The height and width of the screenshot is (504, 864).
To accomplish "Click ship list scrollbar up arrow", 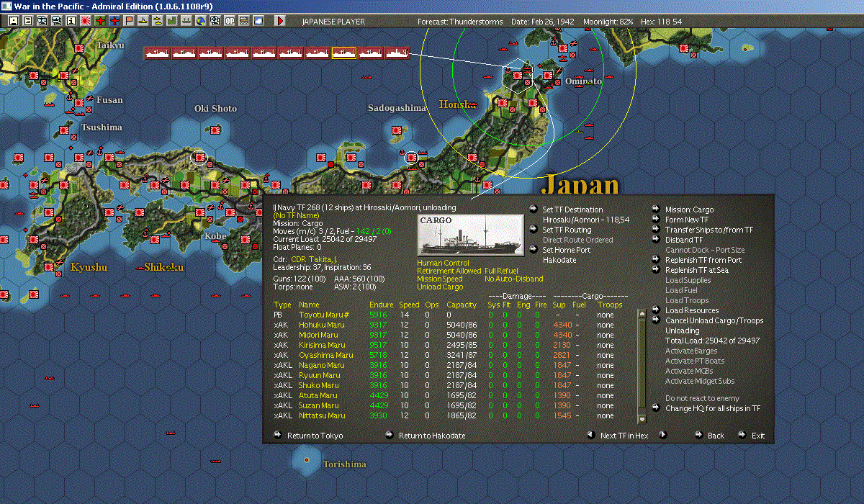I will click(x=642, y=314).
